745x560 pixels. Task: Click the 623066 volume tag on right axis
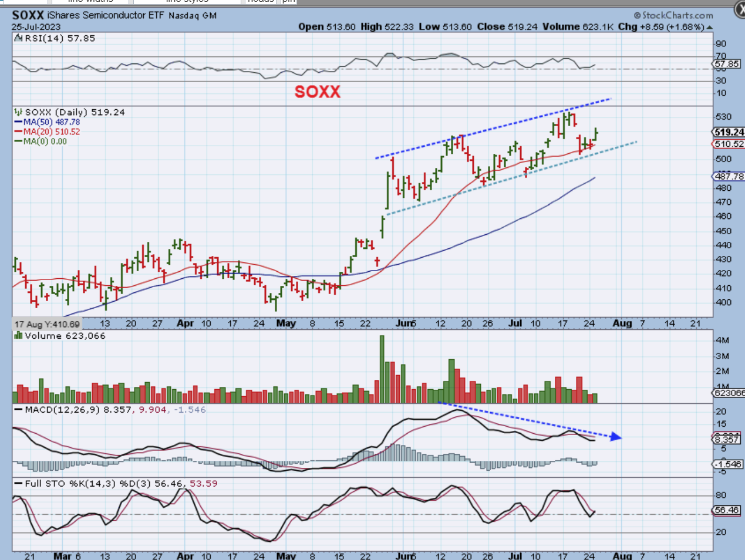click(x=729, y=393)
